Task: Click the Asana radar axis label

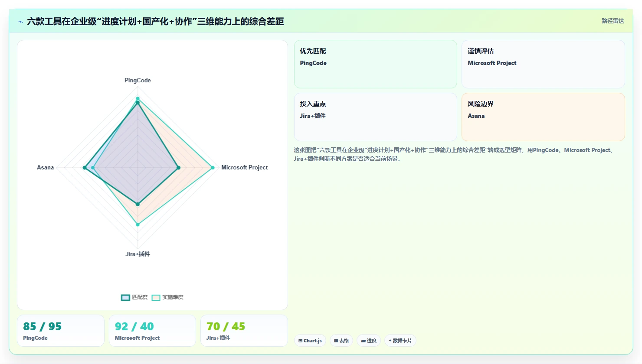Action: (45, 167)
